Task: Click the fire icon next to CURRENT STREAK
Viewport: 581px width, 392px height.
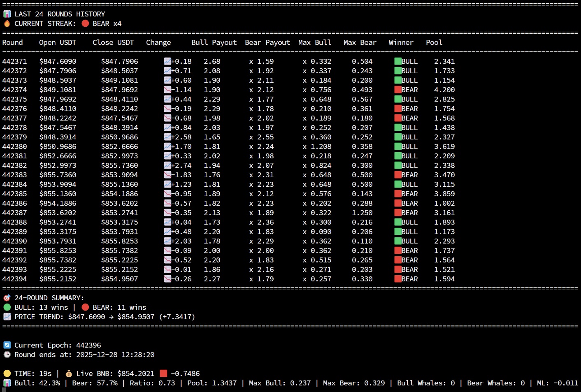Action: pyautogui.click(x=7, y=23)
